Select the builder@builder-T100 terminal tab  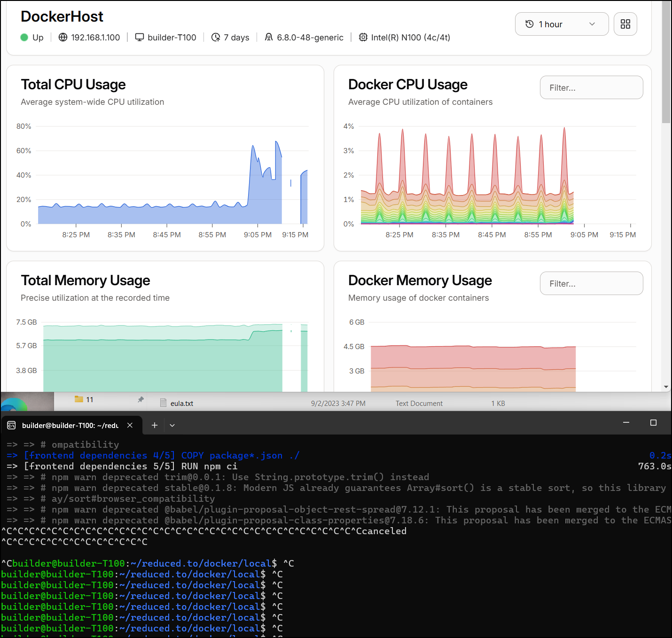click(x=70, y=425)
